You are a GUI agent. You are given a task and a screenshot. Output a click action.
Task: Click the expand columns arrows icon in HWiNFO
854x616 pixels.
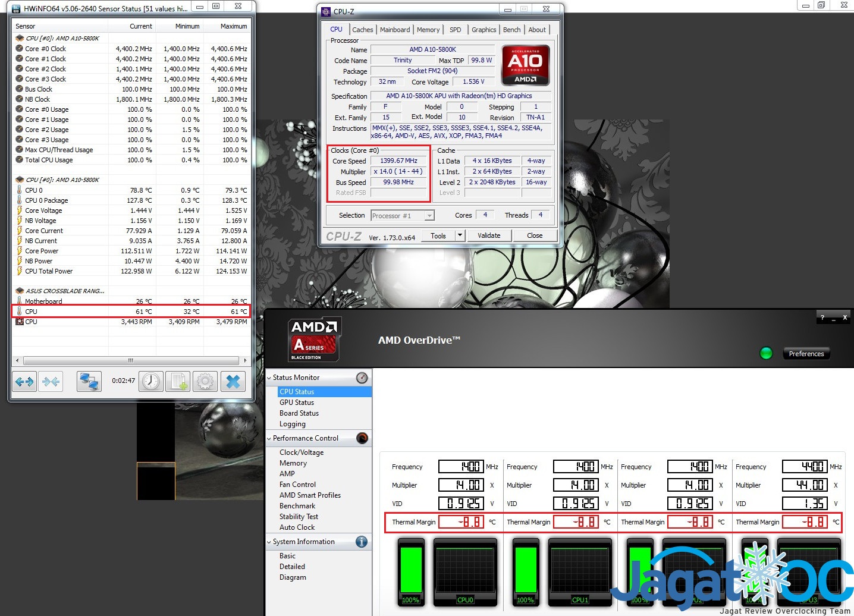24,381
